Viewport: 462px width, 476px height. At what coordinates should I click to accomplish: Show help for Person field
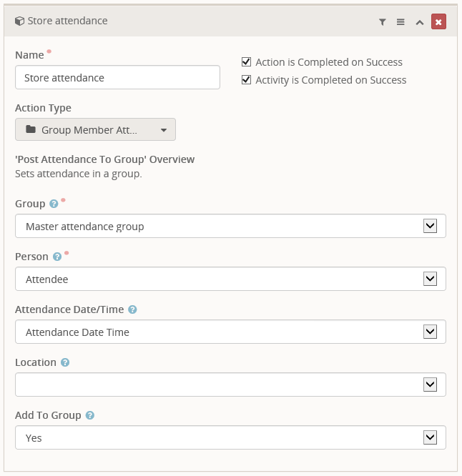(x=57, y=257)
